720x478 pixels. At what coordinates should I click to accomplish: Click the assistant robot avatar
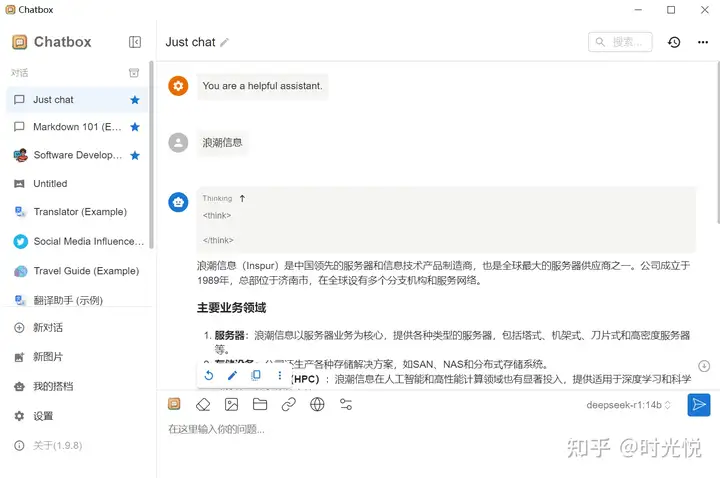coord(178,202)
